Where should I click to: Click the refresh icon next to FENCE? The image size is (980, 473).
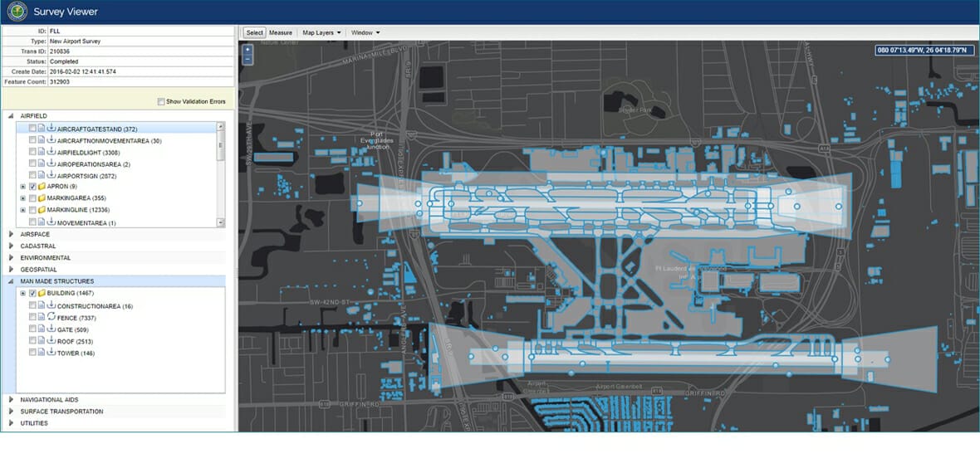pos(51,318)
